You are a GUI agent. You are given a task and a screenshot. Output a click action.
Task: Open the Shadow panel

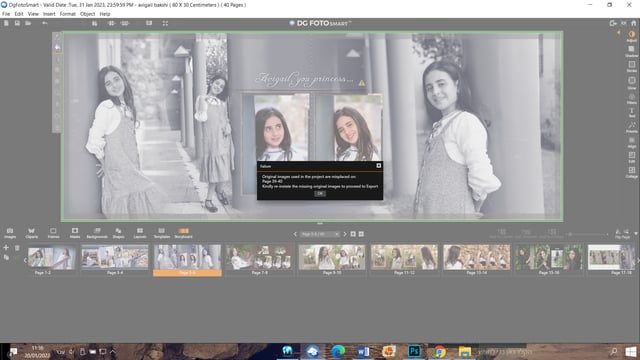631,51
